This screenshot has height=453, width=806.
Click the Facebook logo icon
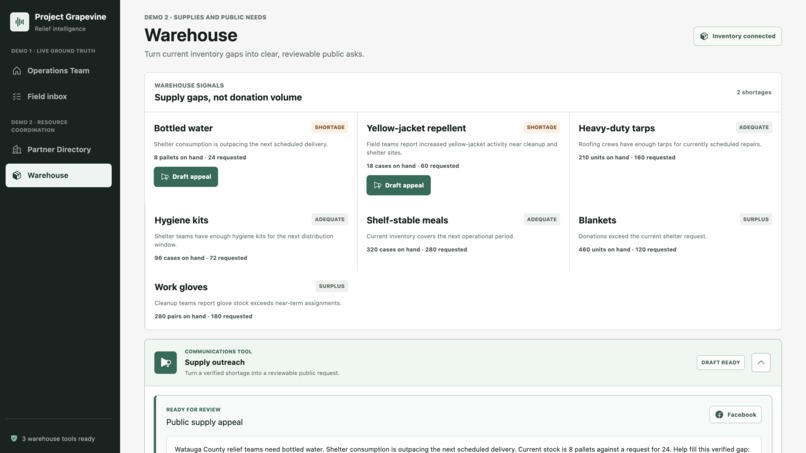pyautogui.click(x=719, y=414)
